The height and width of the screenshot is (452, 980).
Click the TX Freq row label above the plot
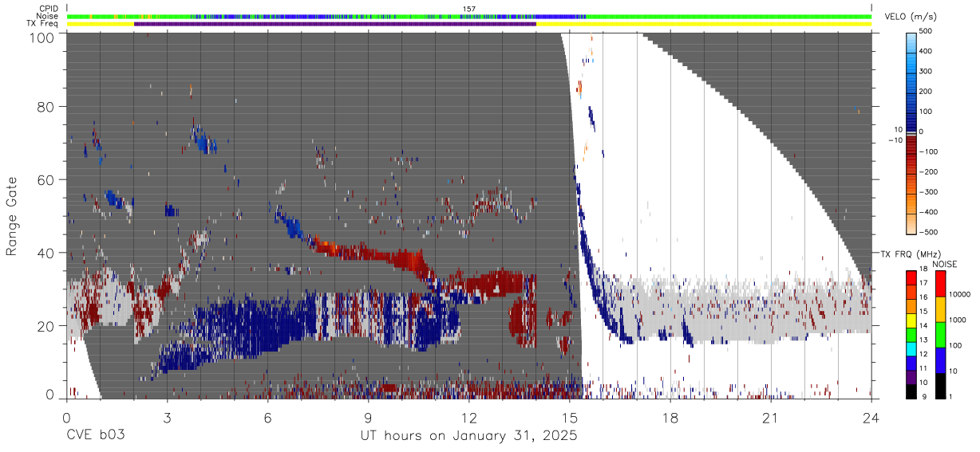(x=42, y=24)
